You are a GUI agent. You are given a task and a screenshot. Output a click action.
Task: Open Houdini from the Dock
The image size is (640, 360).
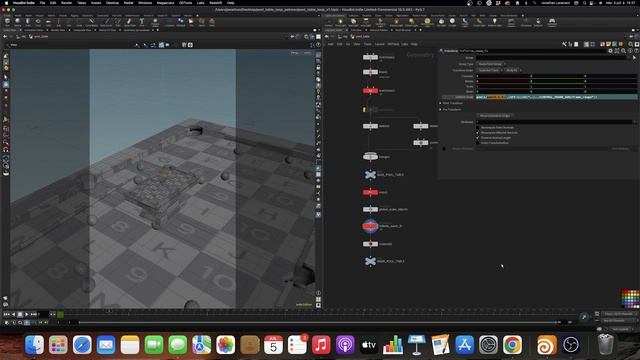point(546,345)
